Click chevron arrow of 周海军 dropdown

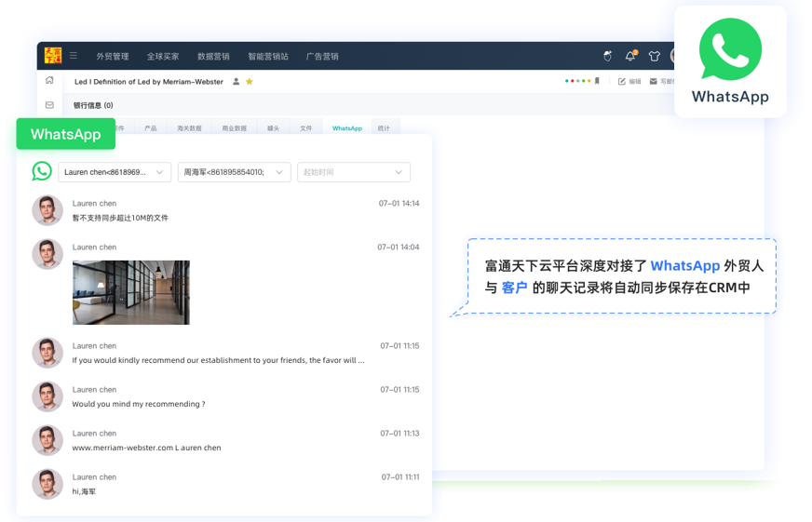coord(279,172)
